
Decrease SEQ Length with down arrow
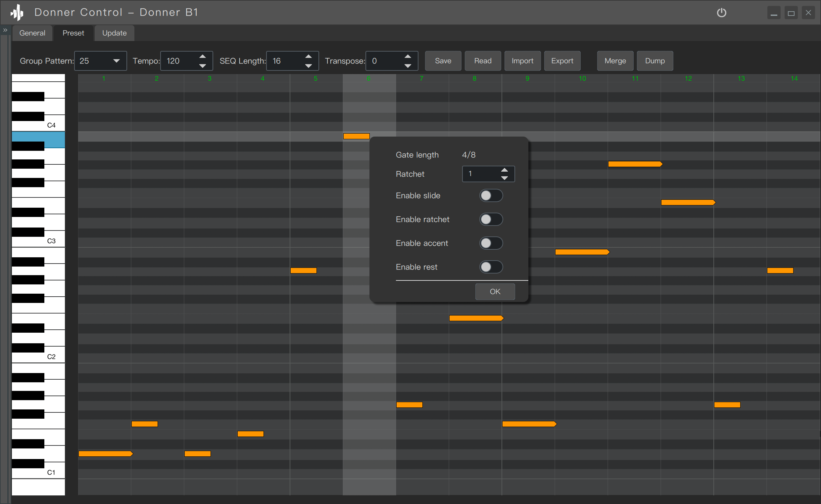[x=308, y=66]
